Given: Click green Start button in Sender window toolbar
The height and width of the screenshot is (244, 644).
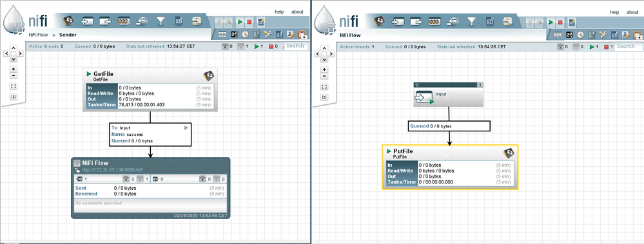Looking at the screenshot, I should pyautogui.click(x=240, y=22).
